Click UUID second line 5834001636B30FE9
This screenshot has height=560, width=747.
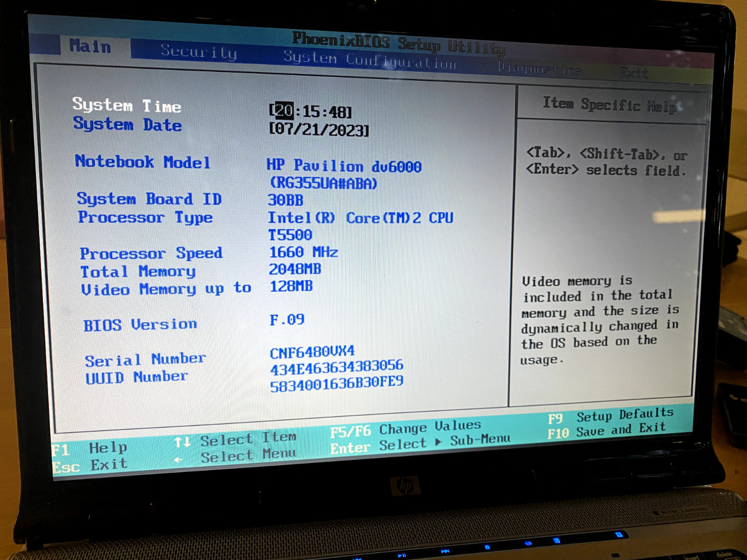point(337,385)
